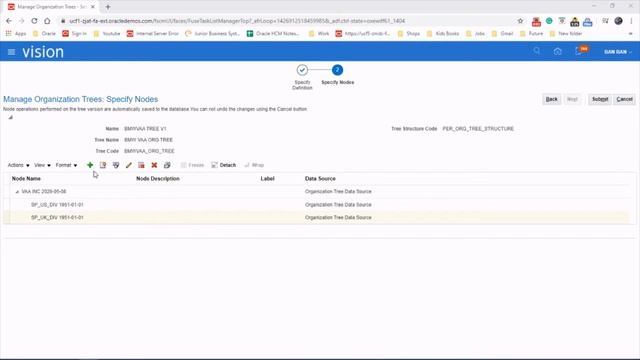This screenshot has width=640, height=360.
Task: Click the filter nodes funnel icon
Action: 116,165
